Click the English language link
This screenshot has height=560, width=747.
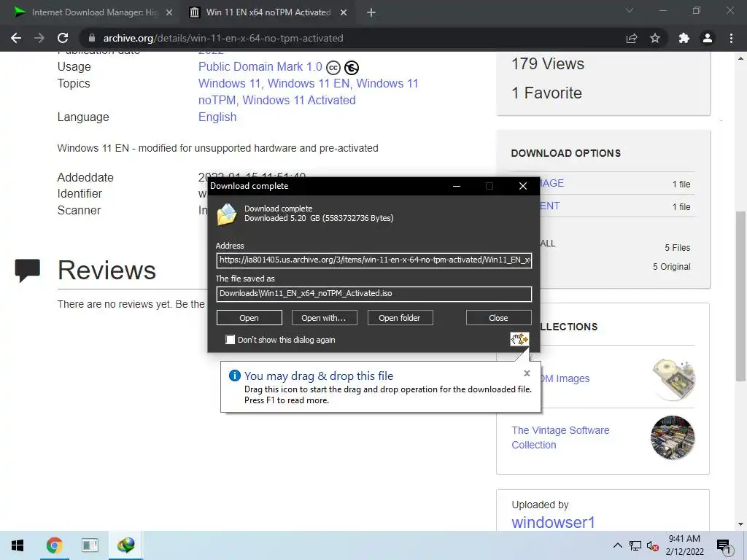[x=217, y=117]
